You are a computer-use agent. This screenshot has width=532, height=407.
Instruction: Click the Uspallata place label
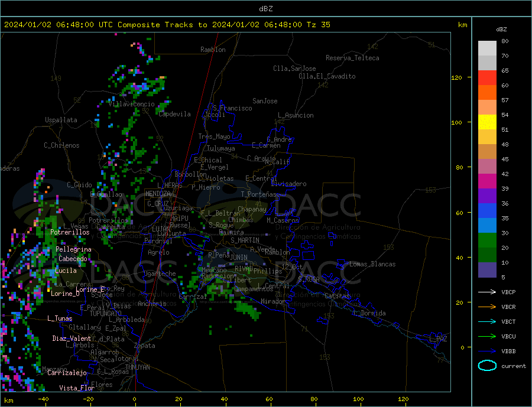(61, 120)
